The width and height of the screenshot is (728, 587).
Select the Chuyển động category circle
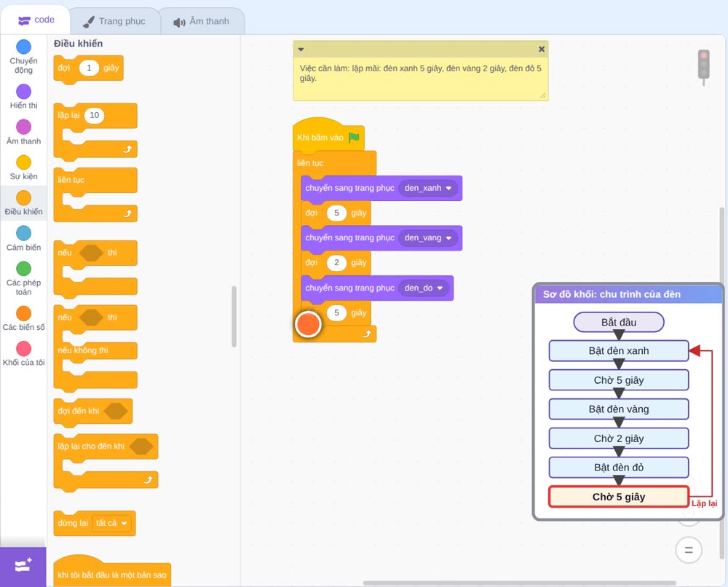point(23,47)
